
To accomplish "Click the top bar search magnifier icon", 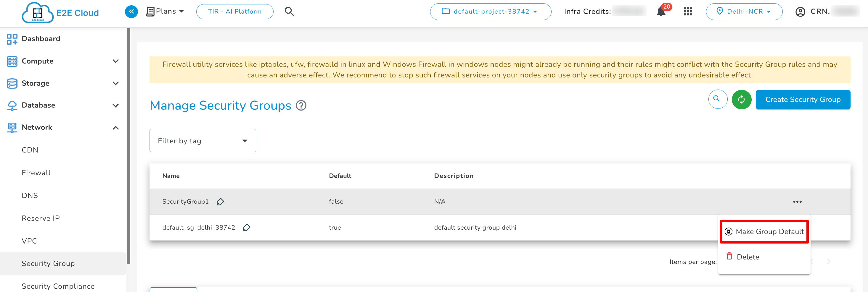I will (289, 12).
